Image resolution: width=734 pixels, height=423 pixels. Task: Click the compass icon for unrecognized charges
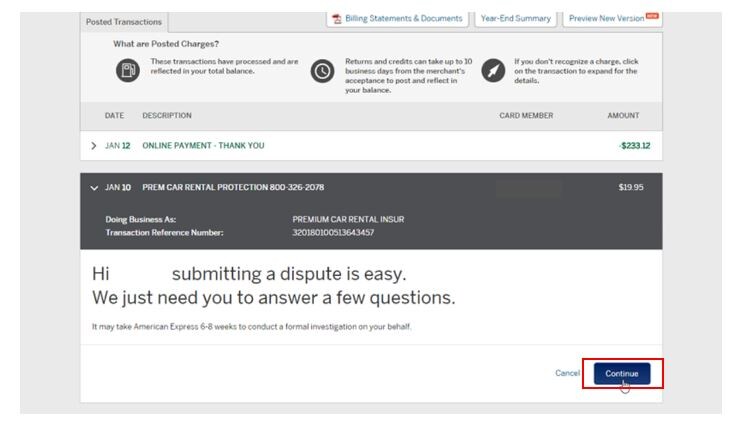point(493,71)
